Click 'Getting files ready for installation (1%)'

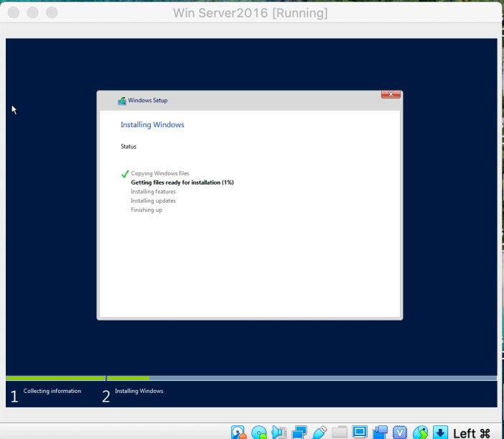tap(182, 182)
